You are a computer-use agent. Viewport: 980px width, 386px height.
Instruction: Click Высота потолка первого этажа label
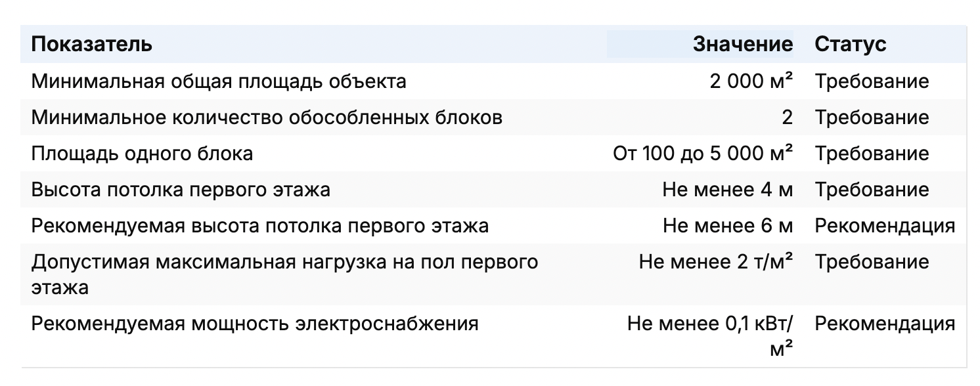coord(181,190)
